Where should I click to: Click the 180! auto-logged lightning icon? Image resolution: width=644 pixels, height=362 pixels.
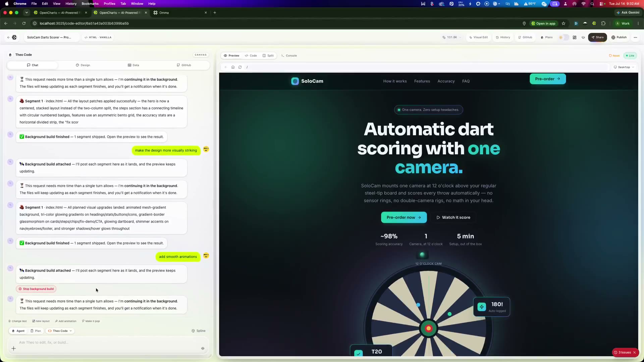482,307
